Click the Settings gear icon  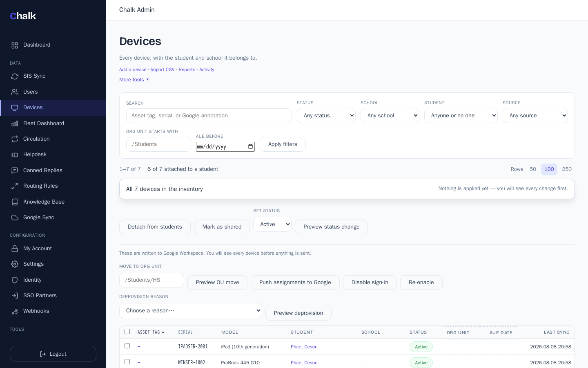click(x=15, y=264)
